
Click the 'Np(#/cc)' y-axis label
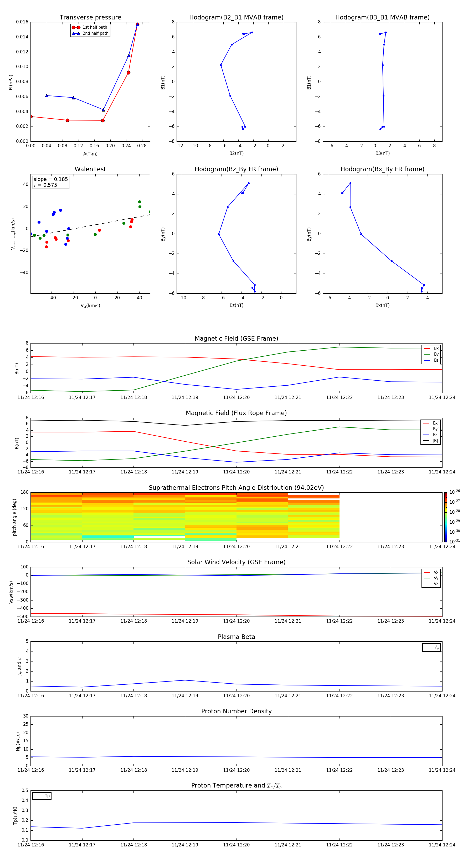18,741
